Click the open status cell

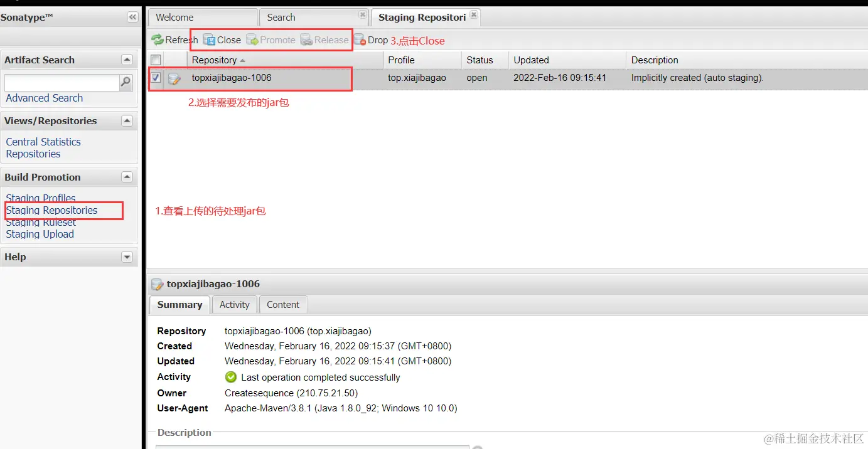pyautogui.click(x=477, y=78)
